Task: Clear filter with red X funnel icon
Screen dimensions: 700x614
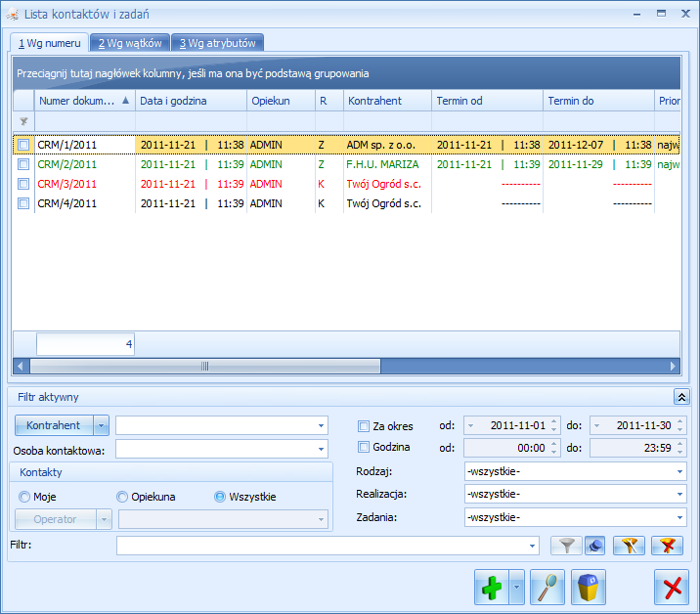Action: (668, 546)
